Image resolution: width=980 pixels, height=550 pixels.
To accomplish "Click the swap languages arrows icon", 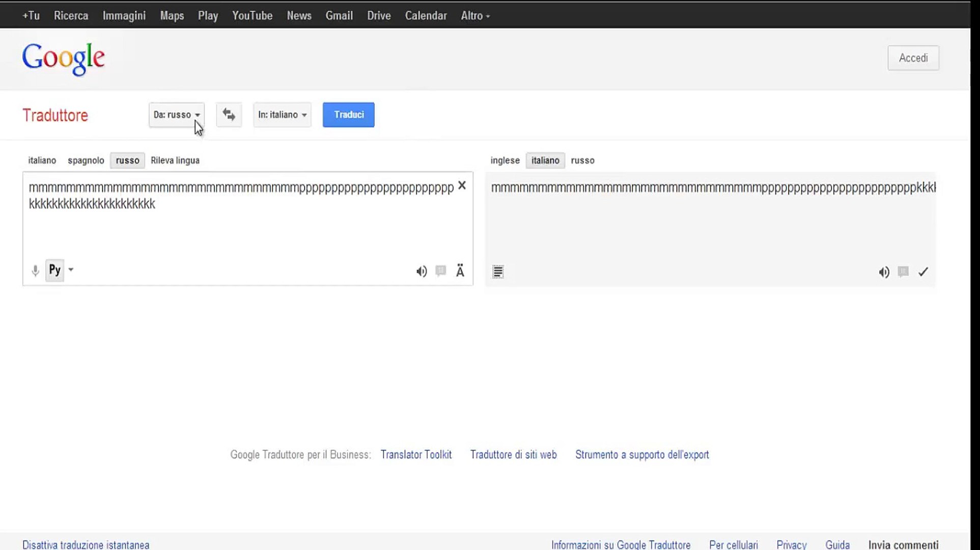I will [229, 115].
